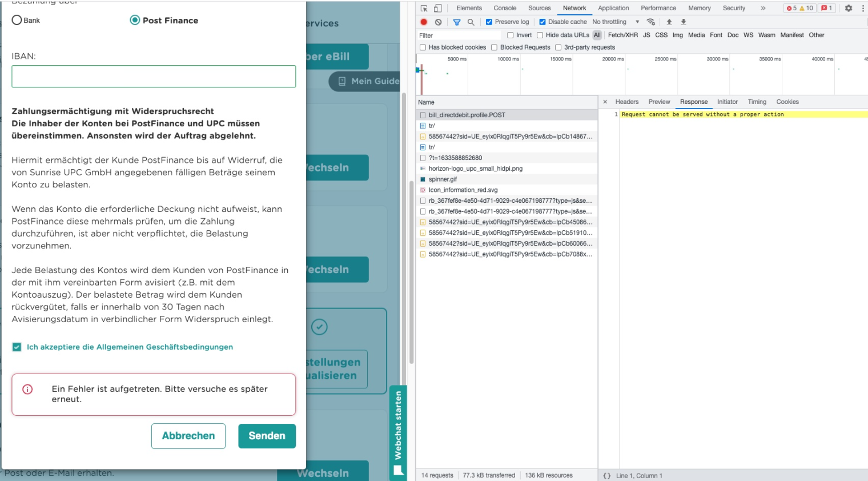The height and width of the screenshot is (481, 868).
Task: Toggle the device toolbar icon
Action: click(437, 8)
